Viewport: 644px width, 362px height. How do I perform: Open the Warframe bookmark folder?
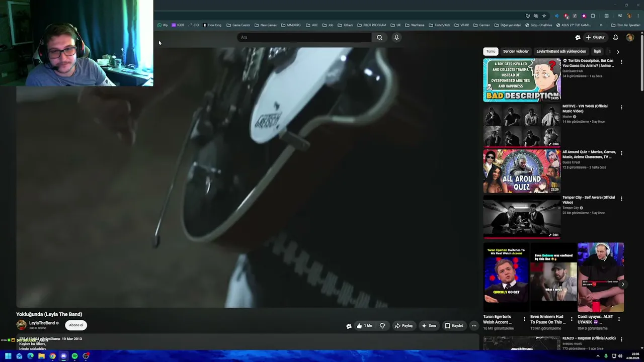pyautogui.click(x=415, y=25)
